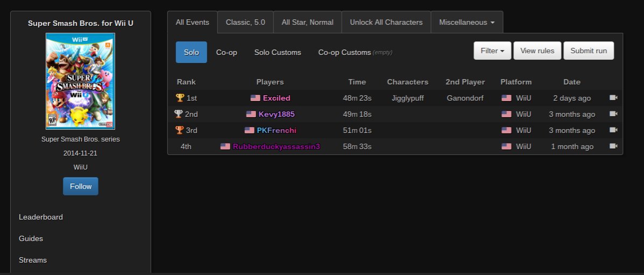644x275 pixels.
Task: Click the gold trophy icon for 1st
Action: click(x=180, y=98)
